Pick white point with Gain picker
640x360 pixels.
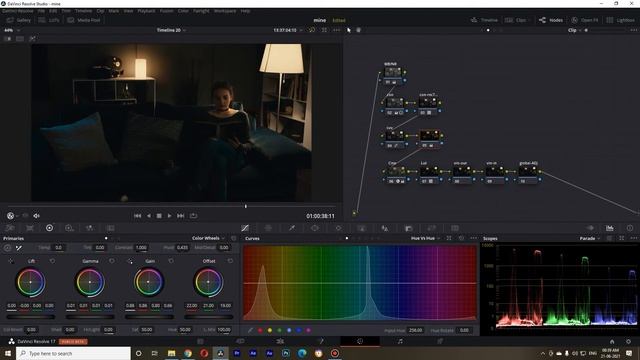[x=130, y=261]
